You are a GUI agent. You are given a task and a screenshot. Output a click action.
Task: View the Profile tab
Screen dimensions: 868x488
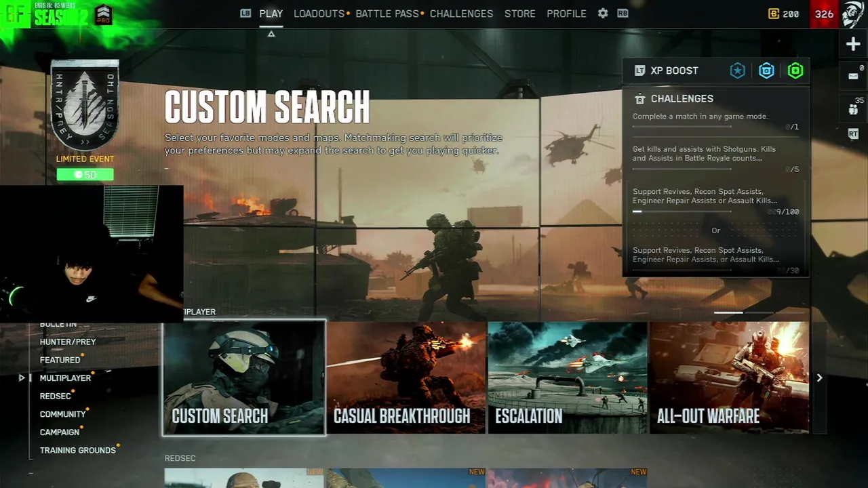click(x=566, y=14)
